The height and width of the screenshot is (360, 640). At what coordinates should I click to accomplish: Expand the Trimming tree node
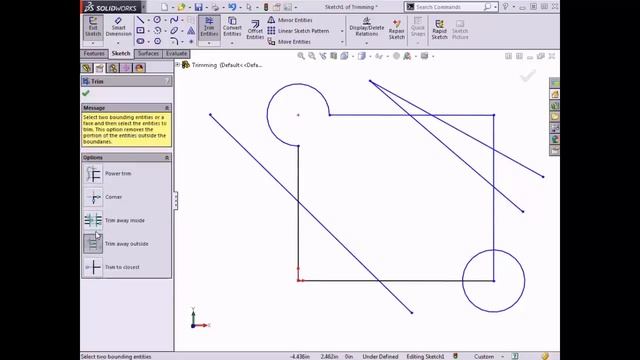tap(178, 64)
